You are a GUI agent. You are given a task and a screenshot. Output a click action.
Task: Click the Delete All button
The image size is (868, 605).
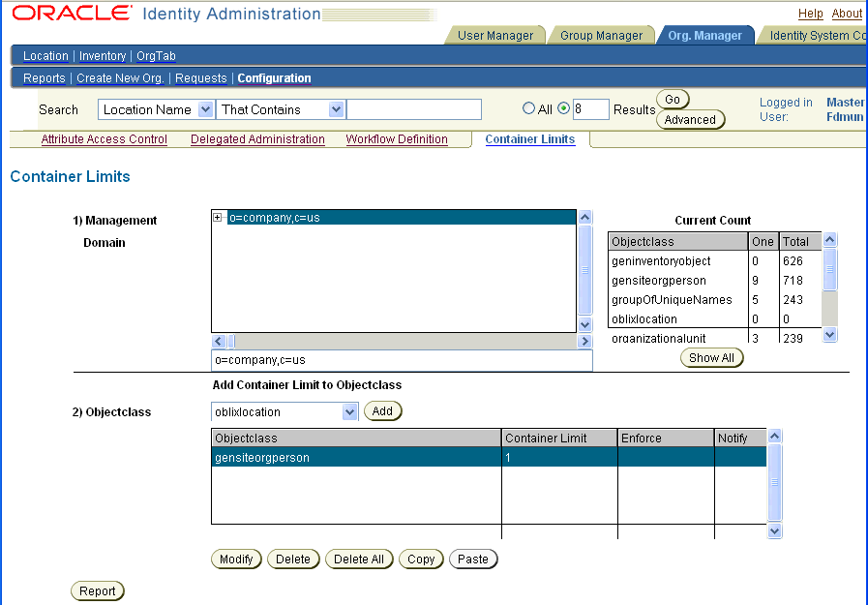point(359,560)
